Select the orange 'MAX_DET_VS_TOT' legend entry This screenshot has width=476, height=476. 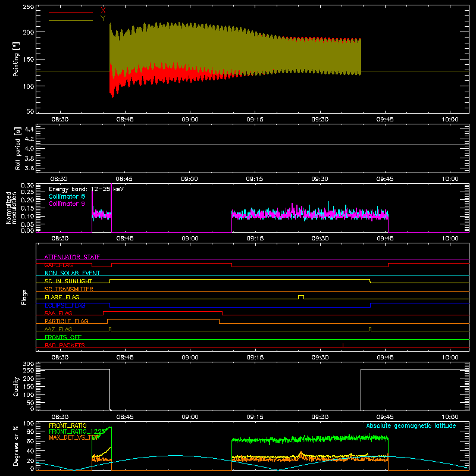(x=73, y=437)
